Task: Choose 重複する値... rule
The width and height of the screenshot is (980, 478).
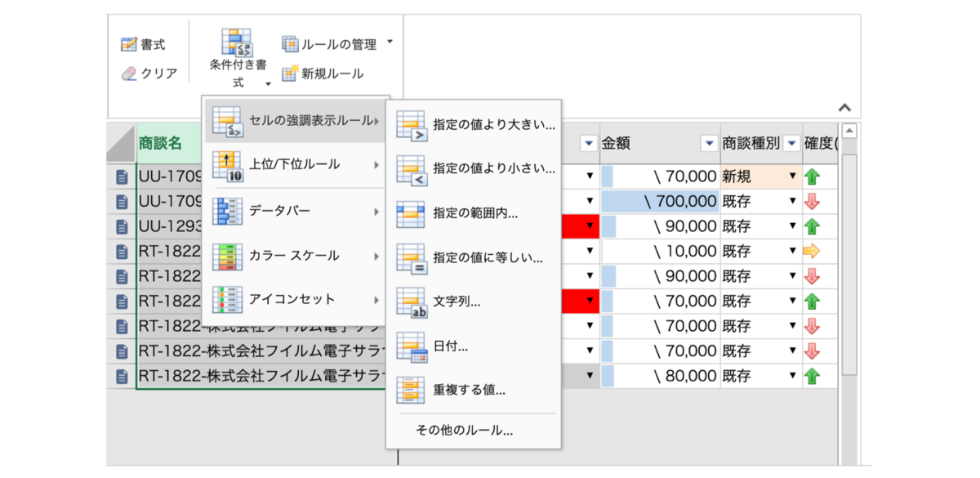Action: coord(474,390)
